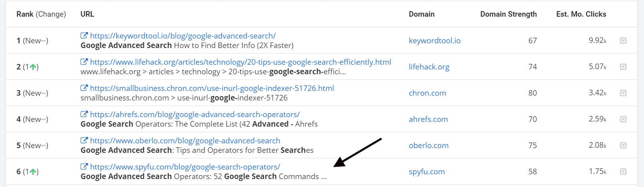The image size is (644, 187).
Task: Click the oberlo.com domain link
Action: tap(429, 145)
